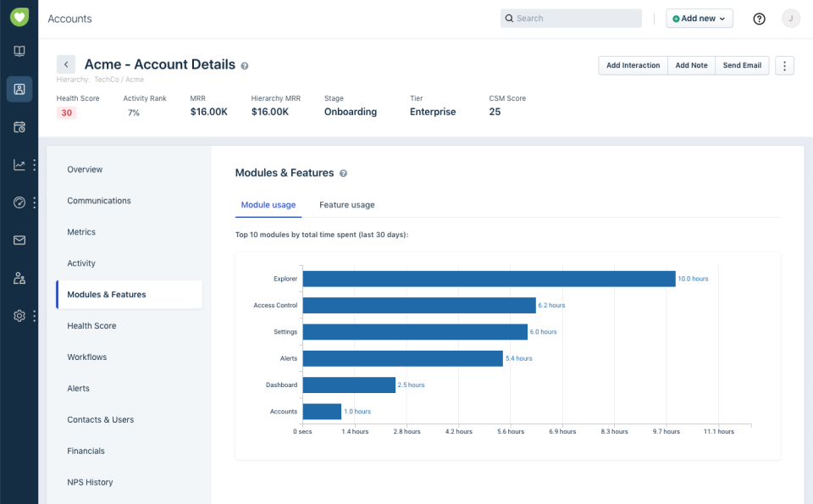Click the help question-mark icon in top bar
Viewport: 813px width, 504px height.
click(759, 18)
